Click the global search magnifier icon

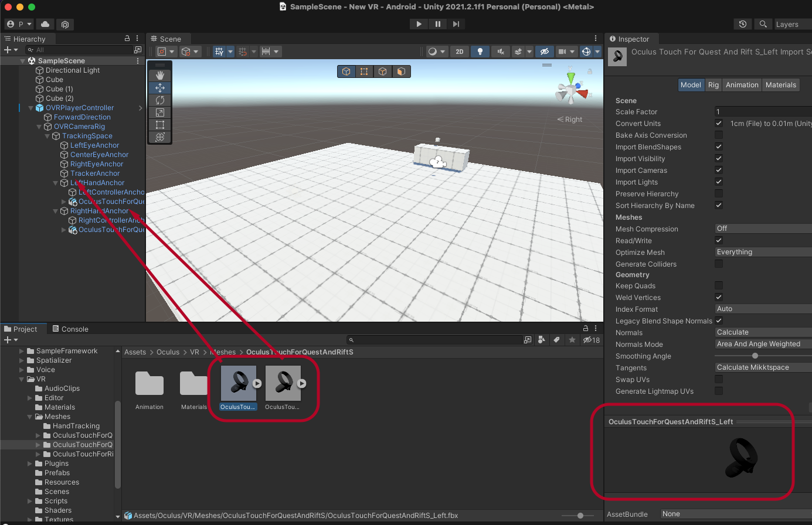click(763, 24)
